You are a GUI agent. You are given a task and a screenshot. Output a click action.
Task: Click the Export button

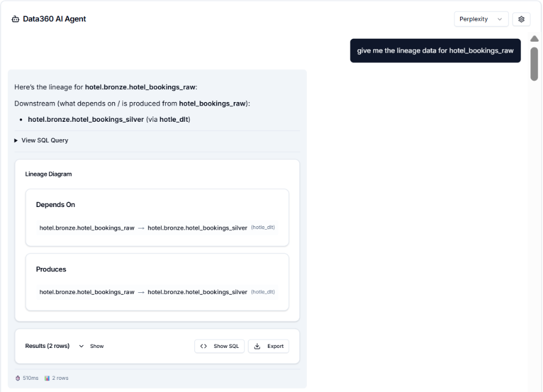click(268, 346)
